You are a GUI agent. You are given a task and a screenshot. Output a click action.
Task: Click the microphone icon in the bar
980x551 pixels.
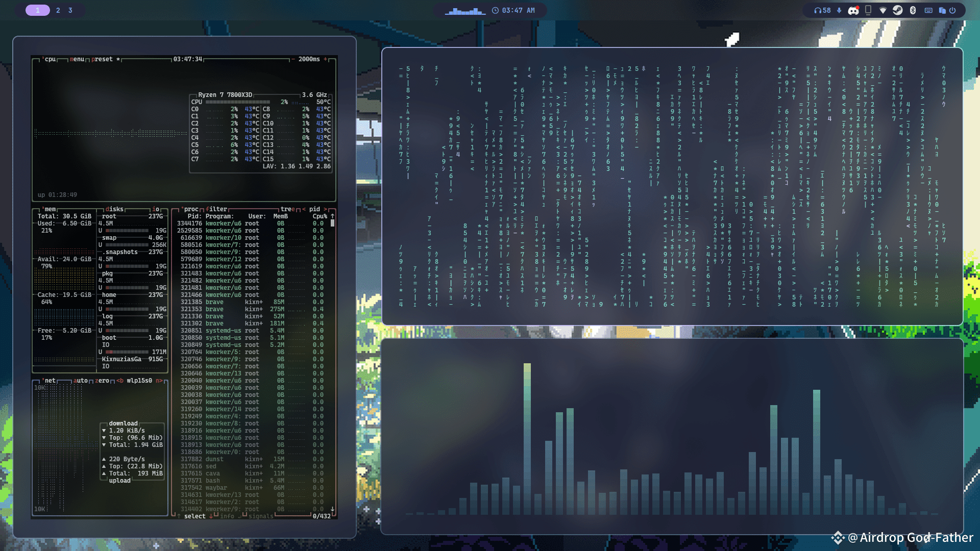[839, 10]
